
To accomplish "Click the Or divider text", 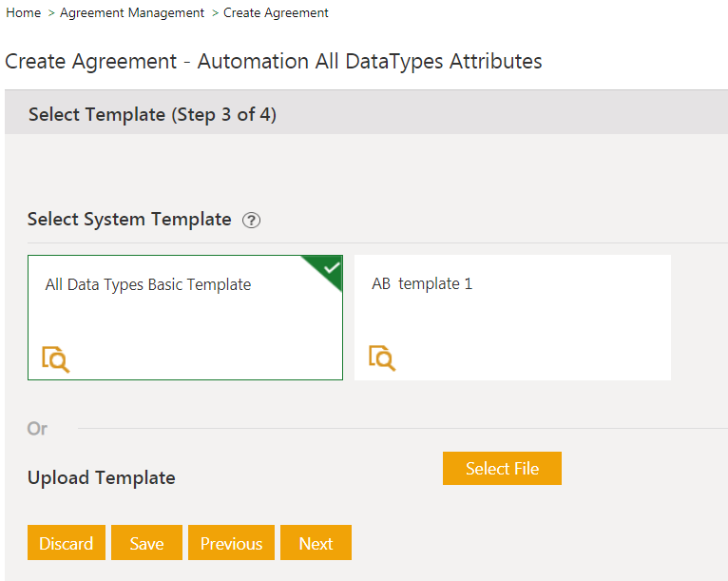I will 37,429.
